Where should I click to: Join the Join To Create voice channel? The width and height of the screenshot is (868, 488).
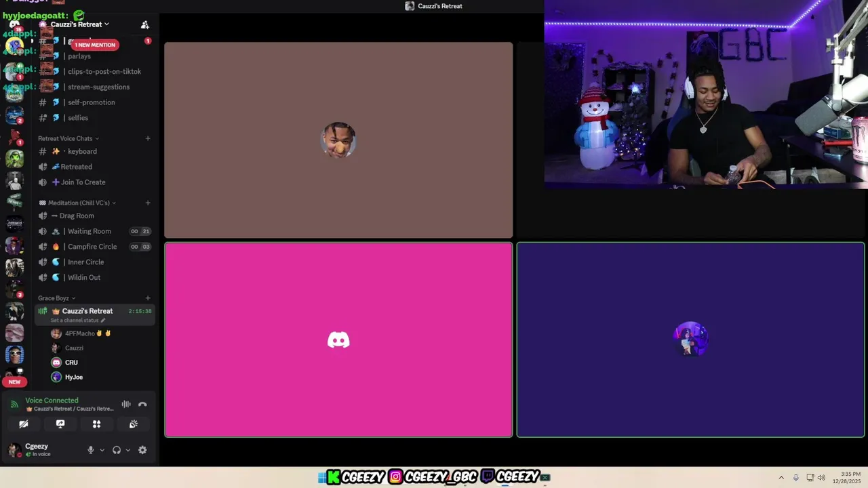(95, 182)
